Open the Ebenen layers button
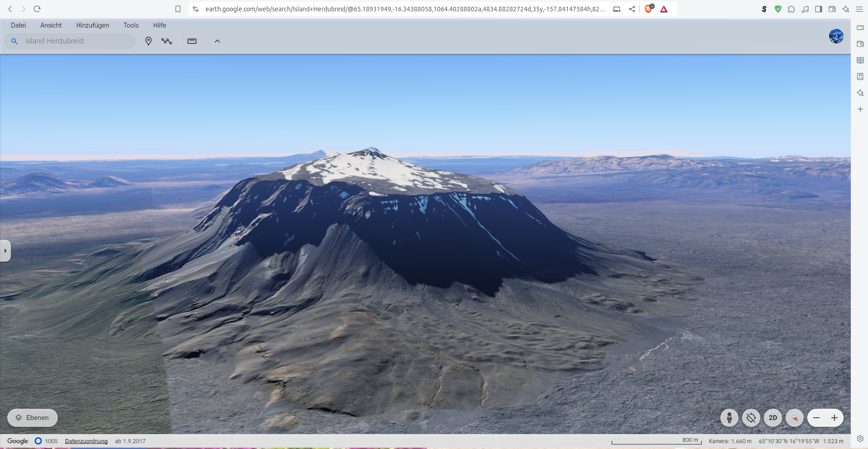This screenshot has width=868, height=449. pos(33,418)
